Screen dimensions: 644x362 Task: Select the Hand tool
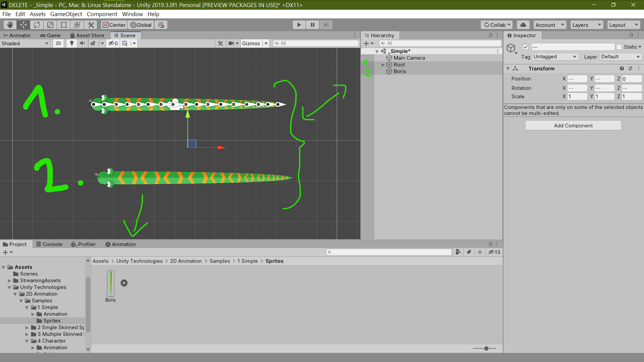pos(10,25)
